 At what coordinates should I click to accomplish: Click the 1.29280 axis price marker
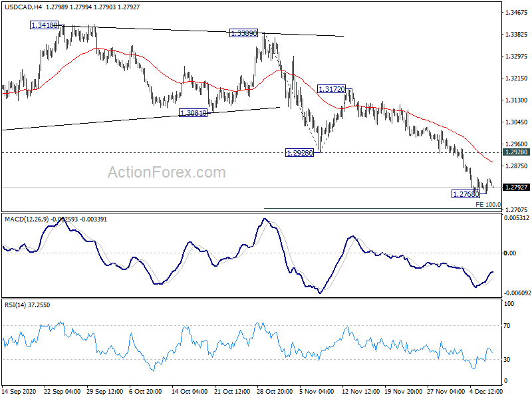pos(517,152)
